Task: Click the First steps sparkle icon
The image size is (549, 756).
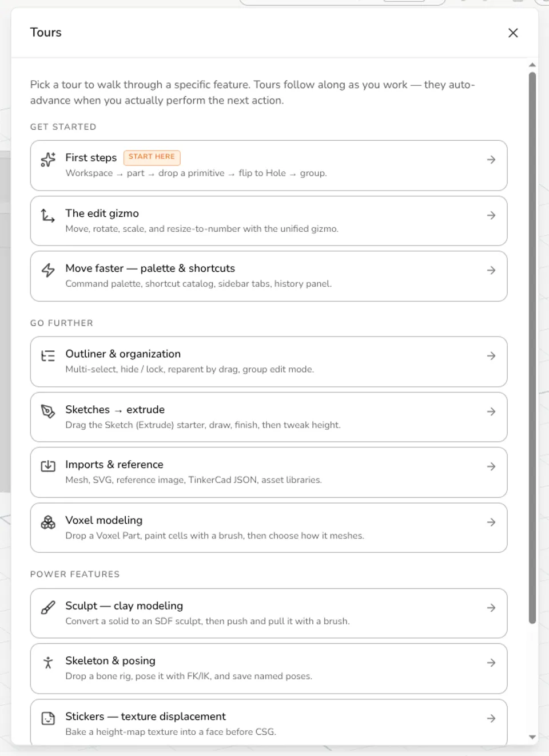Action: (x=48, y=160)
